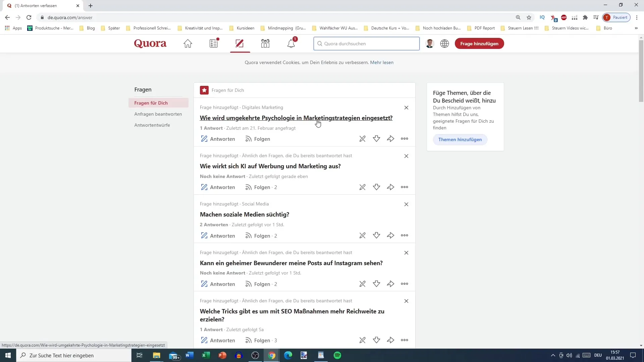Open more options for soziale Medien question
Image resolution: width=644 pixels, height=362 pixels.
(405, 235)
